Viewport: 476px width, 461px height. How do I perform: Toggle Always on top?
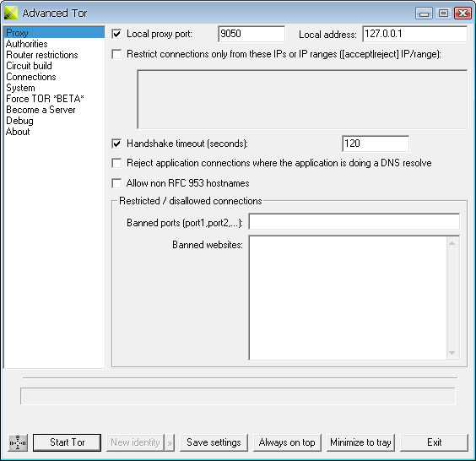pos(287,442)
